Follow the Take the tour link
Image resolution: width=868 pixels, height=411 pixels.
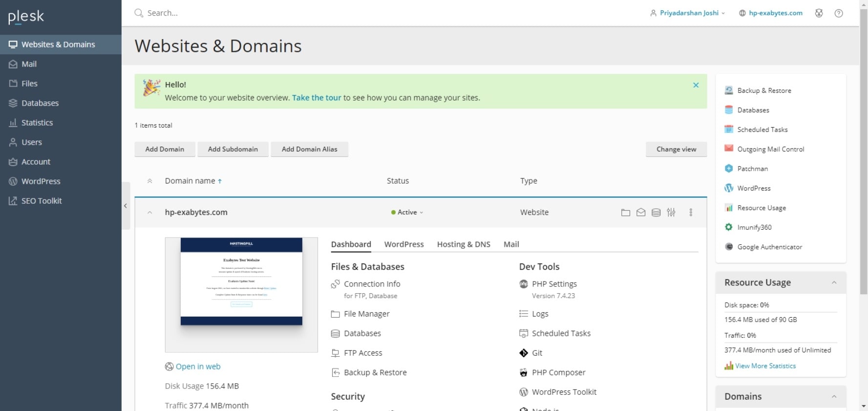click(x=317, y=98)
